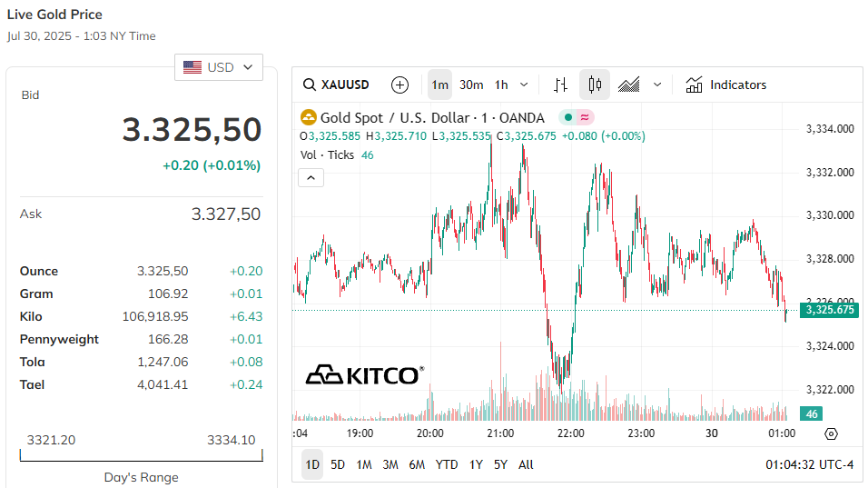Click the Ounce row label
The height and width of the screenshot is (488, 868).
click(x=39, y=271)
